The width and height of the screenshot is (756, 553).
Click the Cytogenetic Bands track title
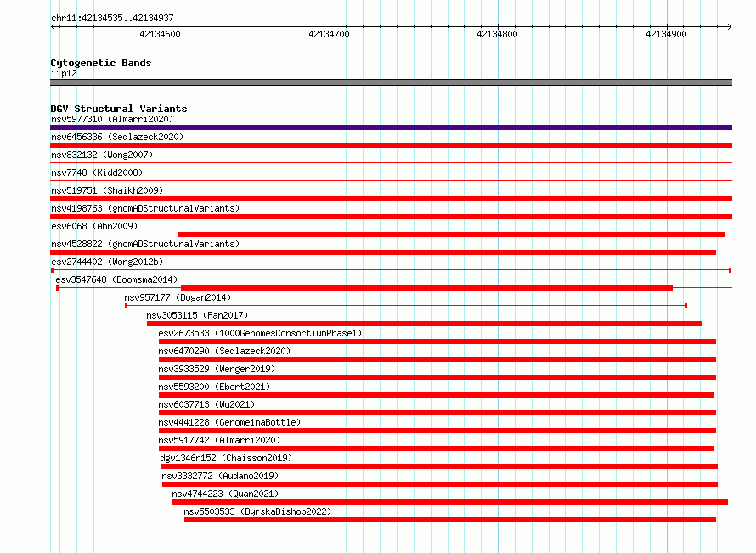pos(101,63)
